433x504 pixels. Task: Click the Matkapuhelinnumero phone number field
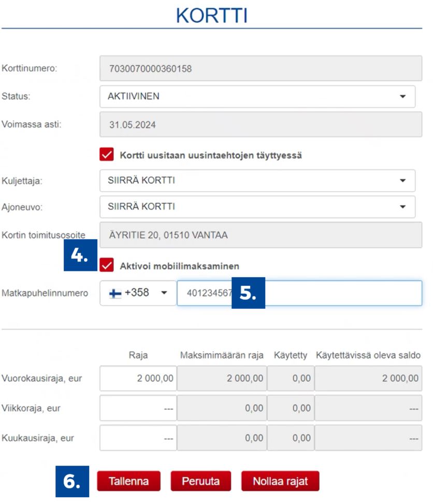click(x=299, y=293)
